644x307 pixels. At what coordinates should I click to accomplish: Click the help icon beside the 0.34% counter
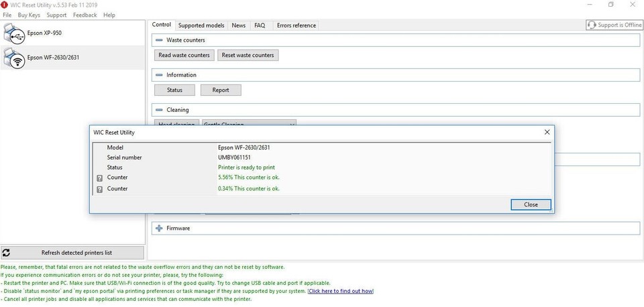(99, 190)
